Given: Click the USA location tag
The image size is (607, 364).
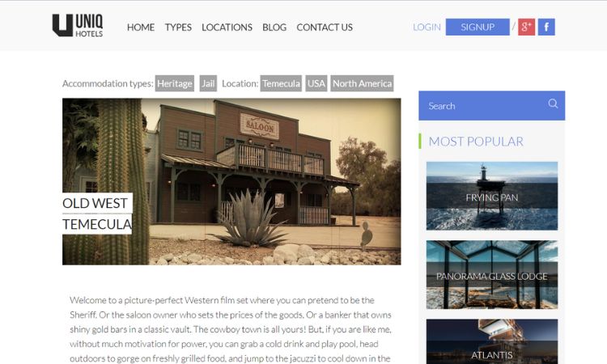Looking at the screenshot, I should 316,83.
